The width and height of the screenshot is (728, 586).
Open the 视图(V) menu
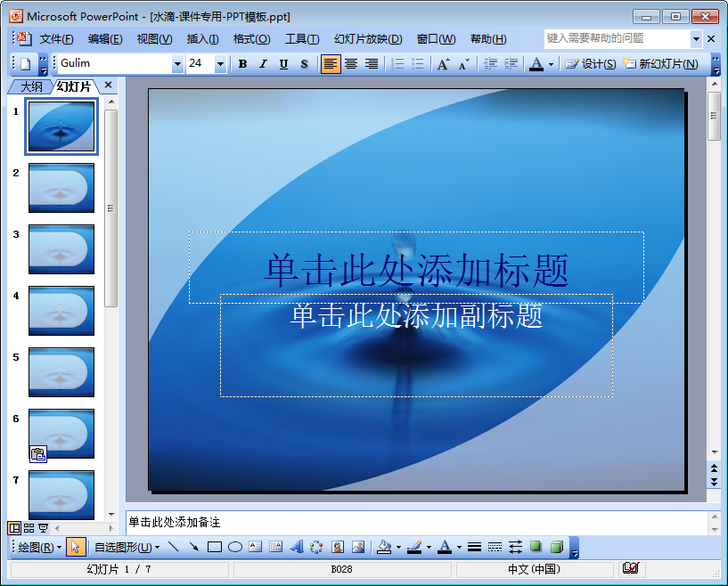pyautogui.click(x=154, y=39)
